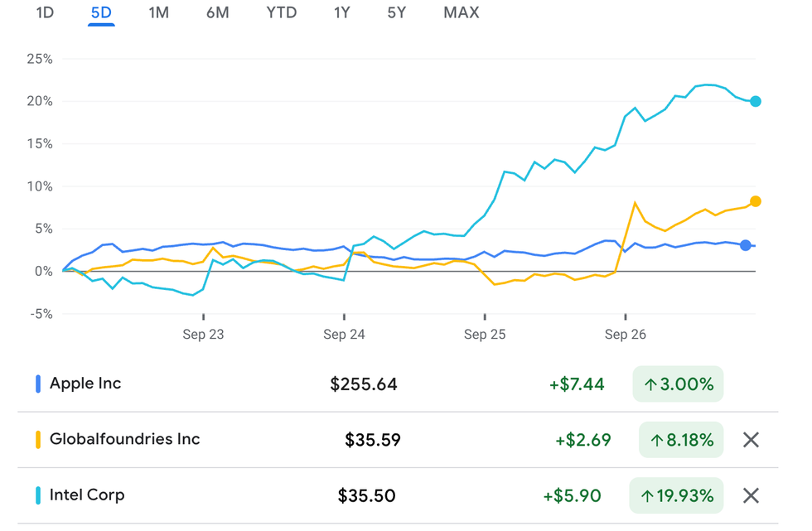This screenshot has width=812, height=531.
Task: Open the Intel Corp stock page
Action: 87,495
